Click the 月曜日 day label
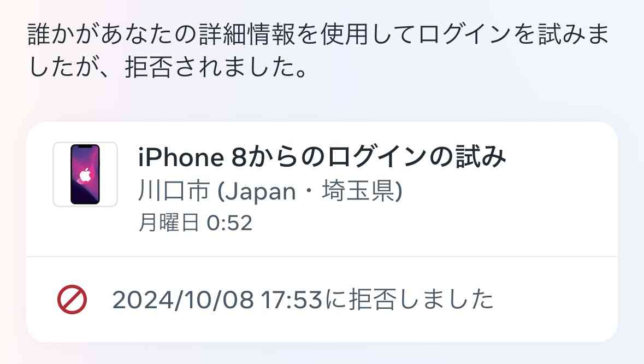 tap(169, 222)
